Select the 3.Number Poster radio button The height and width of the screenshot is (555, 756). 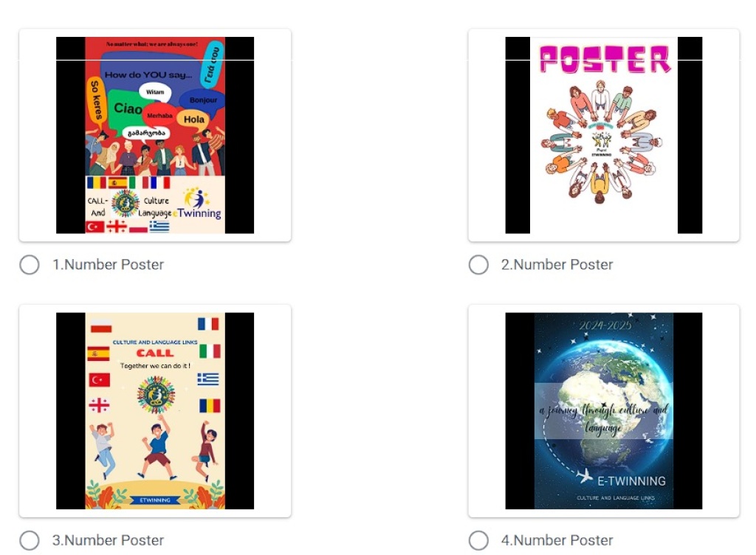[x=30, y=540]
